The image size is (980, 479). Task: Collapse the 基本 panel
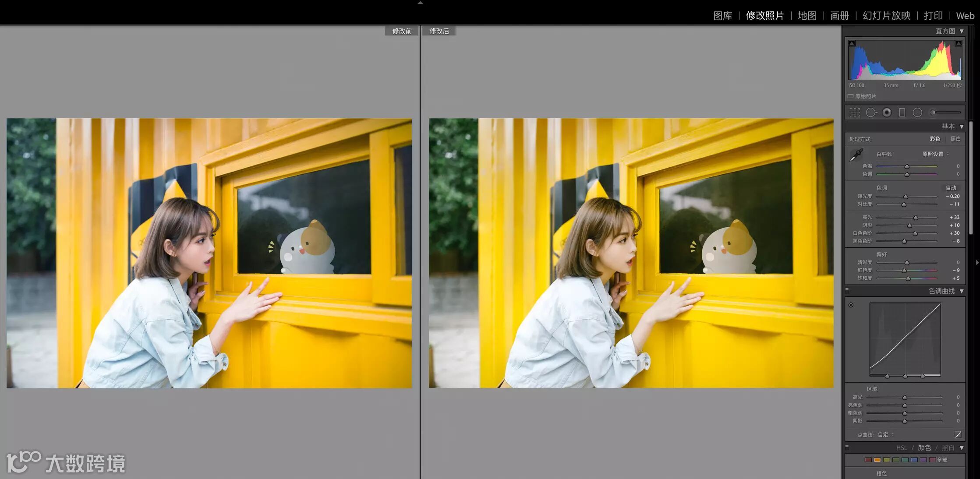962,127
